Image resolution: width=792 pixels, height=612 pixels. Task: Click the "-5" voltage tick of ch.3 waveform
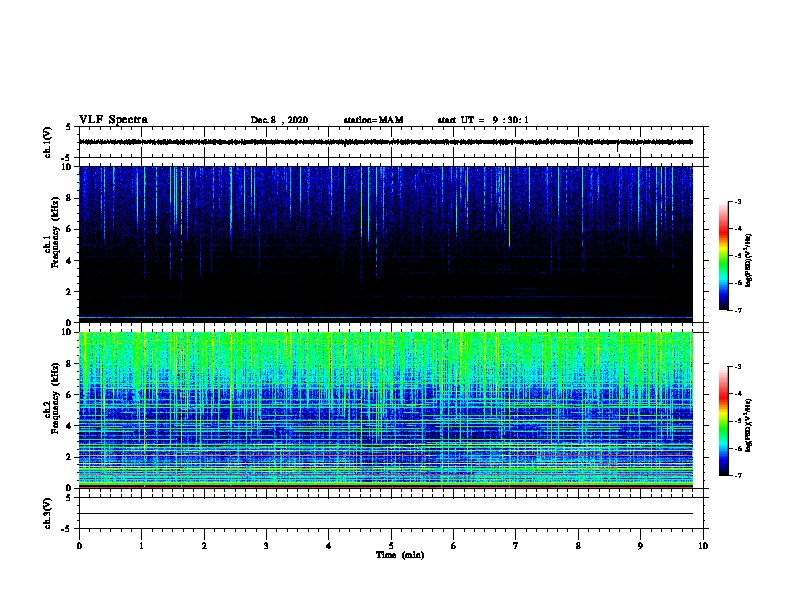click(67, 529)
